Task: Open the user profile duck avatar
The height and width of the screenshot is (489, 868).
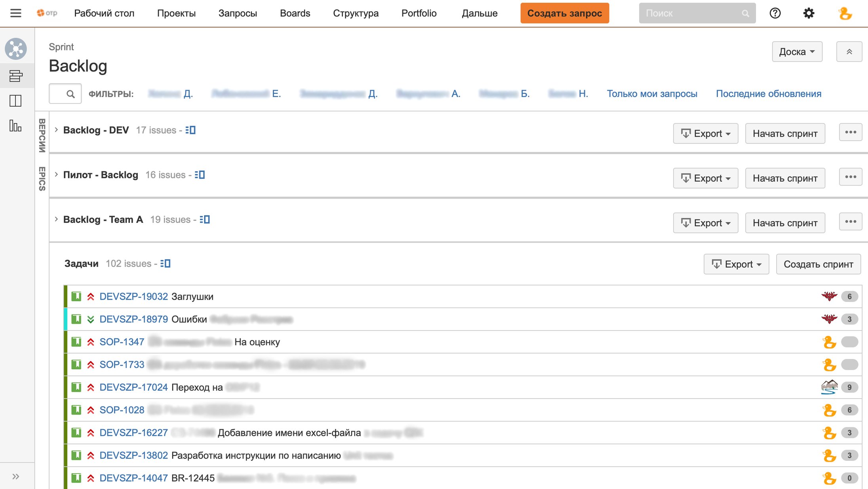Action: [x=845, y=13]
